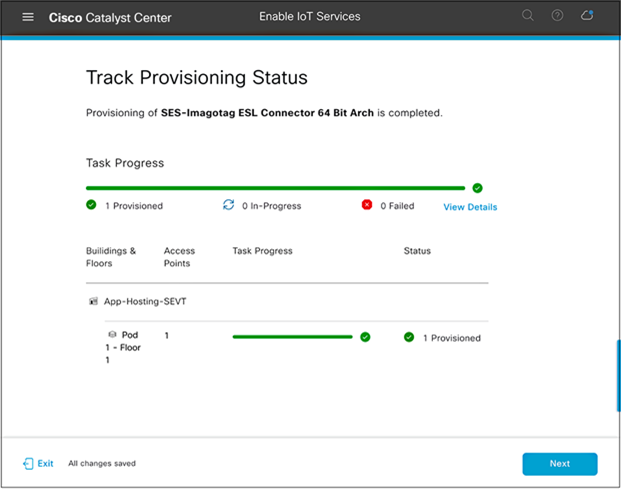Click the Status column header

[x=417, y=251]
